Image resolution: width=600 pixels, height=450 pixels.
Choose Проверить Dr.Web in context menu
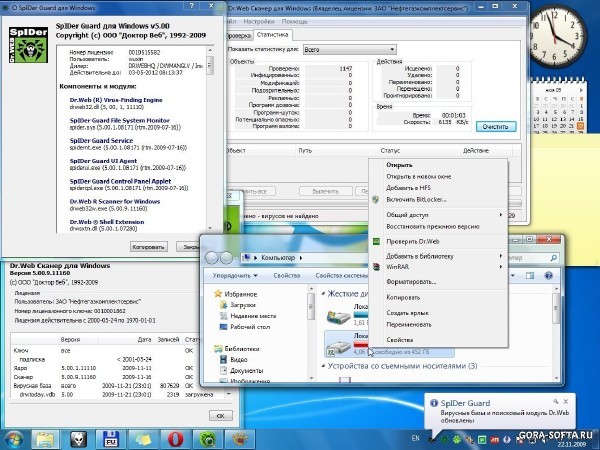(x=438, y=241)
